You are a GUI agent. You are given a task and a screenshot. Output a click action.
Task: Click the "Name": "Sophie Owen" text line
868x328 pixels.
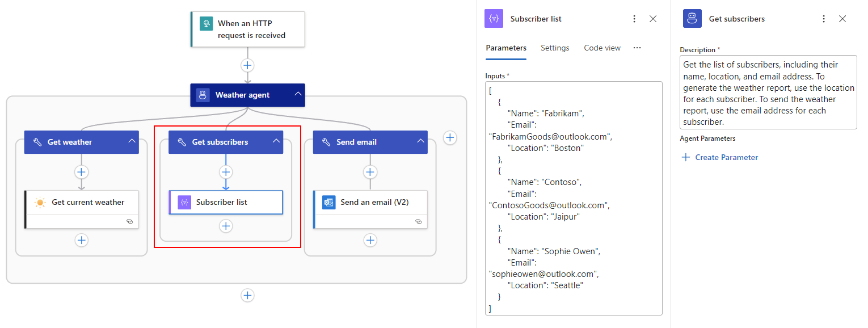(x=554, y=251)
